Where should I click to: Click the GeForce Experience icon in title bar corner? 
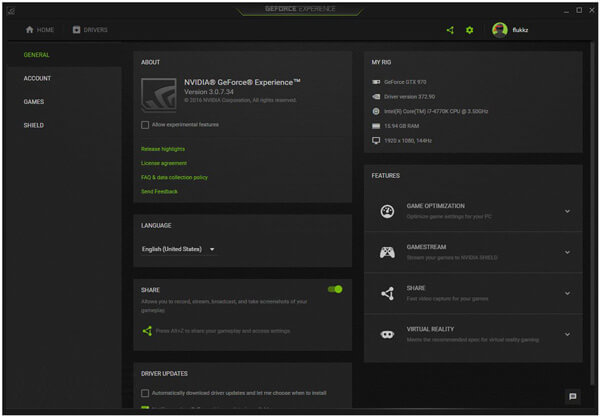click(x=11, y=11)
